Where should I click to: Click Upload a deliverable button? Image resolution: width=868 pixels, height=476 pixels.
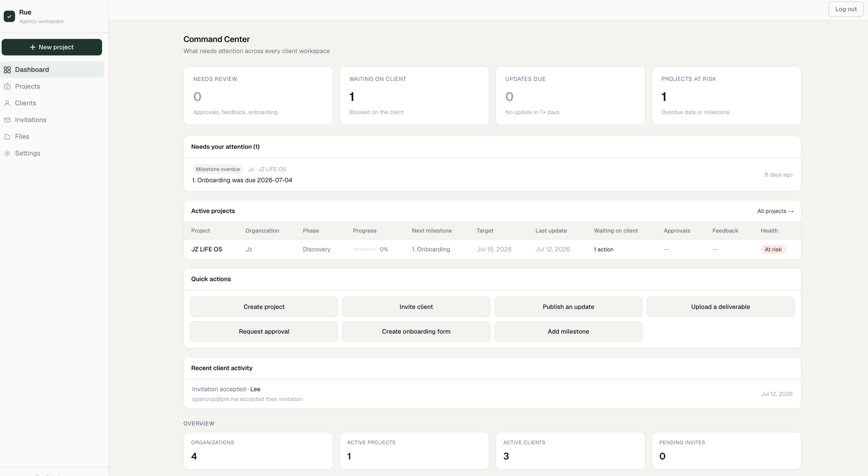[720, 307]
